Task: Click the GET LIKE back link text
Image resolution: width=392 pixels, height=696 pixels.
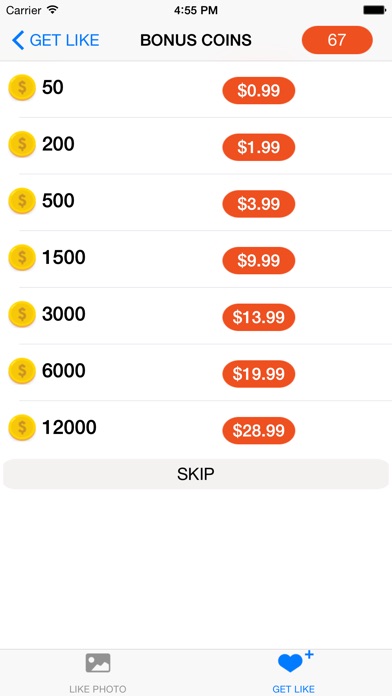Action: 64,40
